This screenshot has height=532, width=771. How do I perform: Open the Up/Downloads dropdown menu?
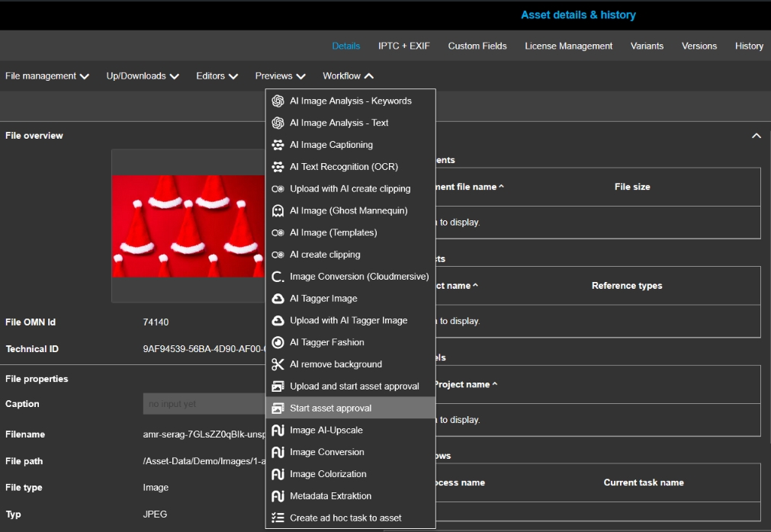(x=143, y=76)
